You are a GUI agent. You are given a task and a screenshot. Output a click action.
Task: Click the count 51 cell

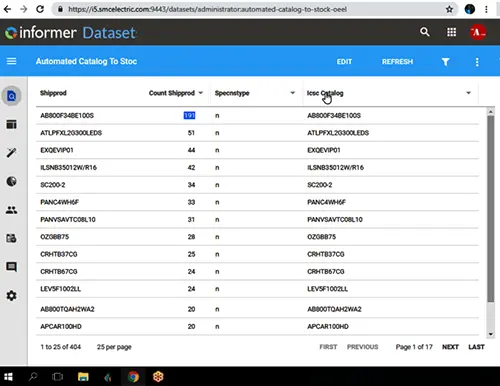(191, 133)
